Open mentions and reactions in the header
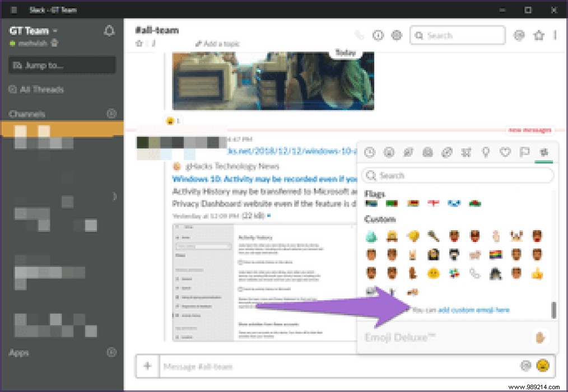The width and height of the screenshot is (568, 392). [519, 35]
